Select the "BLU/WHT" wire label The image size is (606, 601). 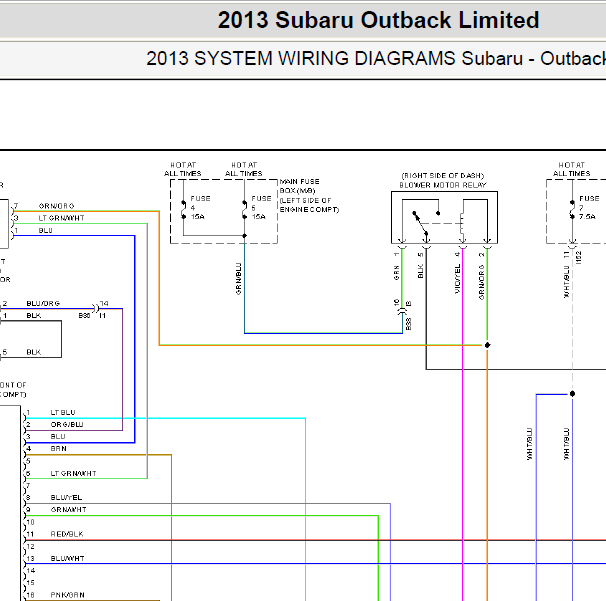(x=67, y=558)
